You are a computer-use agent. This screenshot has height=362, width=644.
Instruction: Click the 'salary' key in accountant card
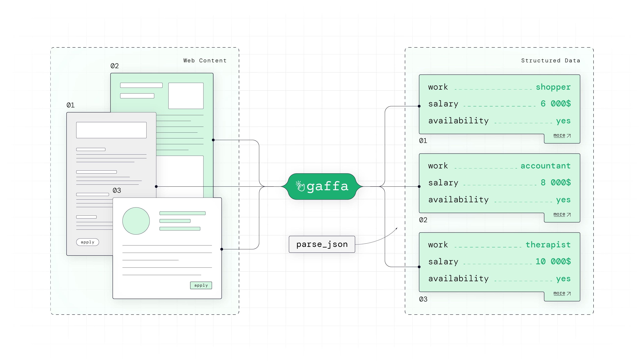tap(443, 183)
